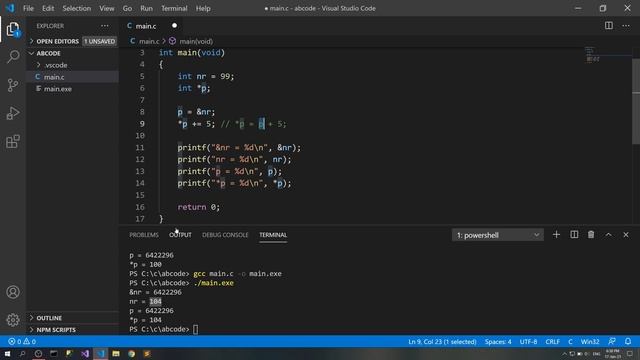Open the Help menu
The height and width of the screenshot is (360, 640).
click(203, 8)
